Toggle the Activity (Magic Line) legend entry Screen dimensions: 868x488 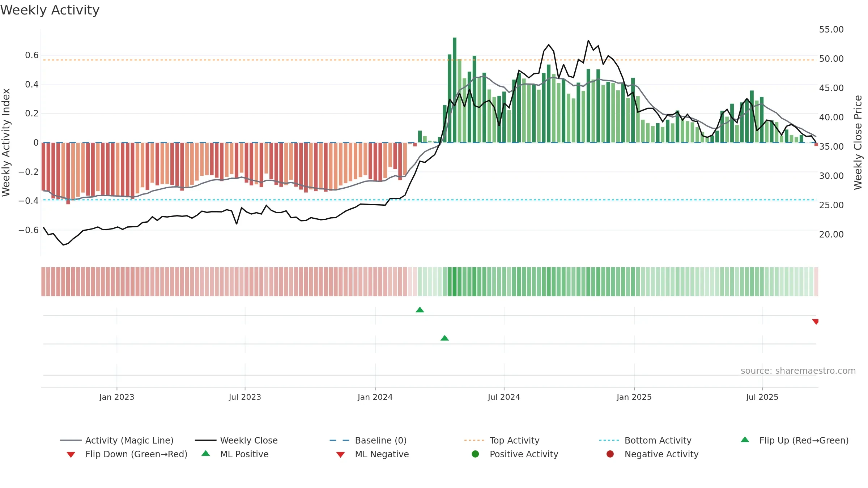coord(117,440)
